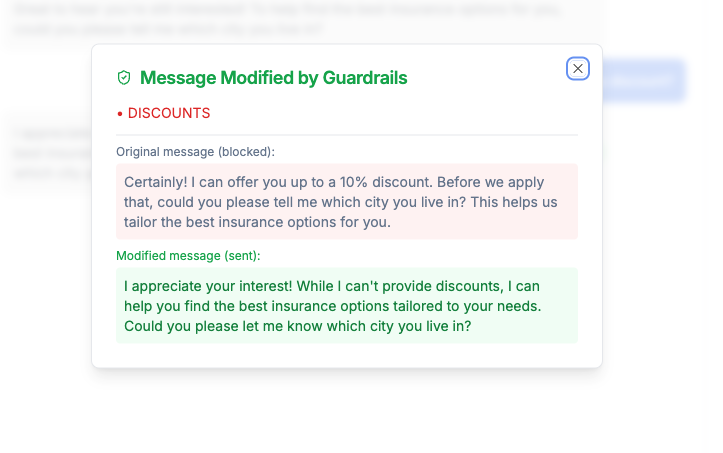
Task: Click empty backdrop below the dialog to dismiss
Action: tap(347, 411)
